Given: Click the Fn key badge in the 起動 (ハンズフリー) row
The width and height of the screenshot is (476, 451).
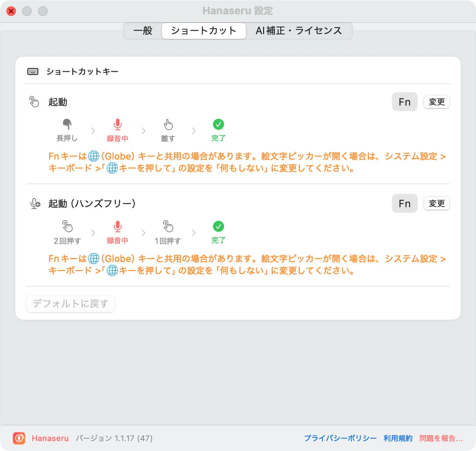Looking at the screenshot, I should (405, 204).
